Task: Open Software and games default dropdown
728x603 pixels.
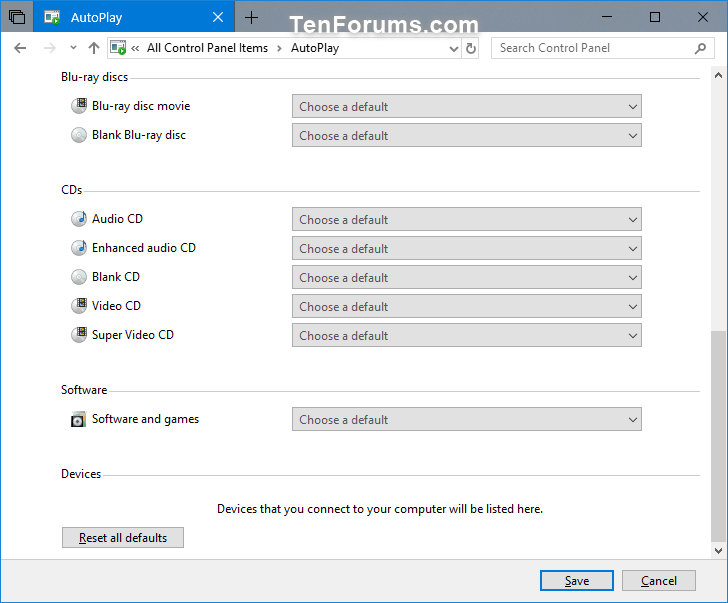Action: [467, 420]
